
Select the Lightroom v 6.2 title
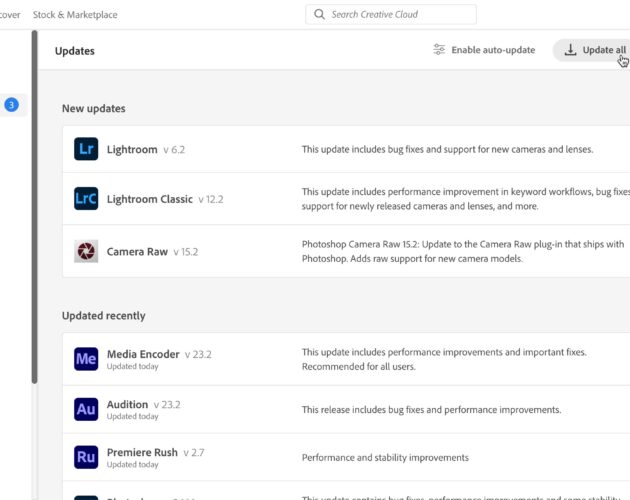(146, 150)
